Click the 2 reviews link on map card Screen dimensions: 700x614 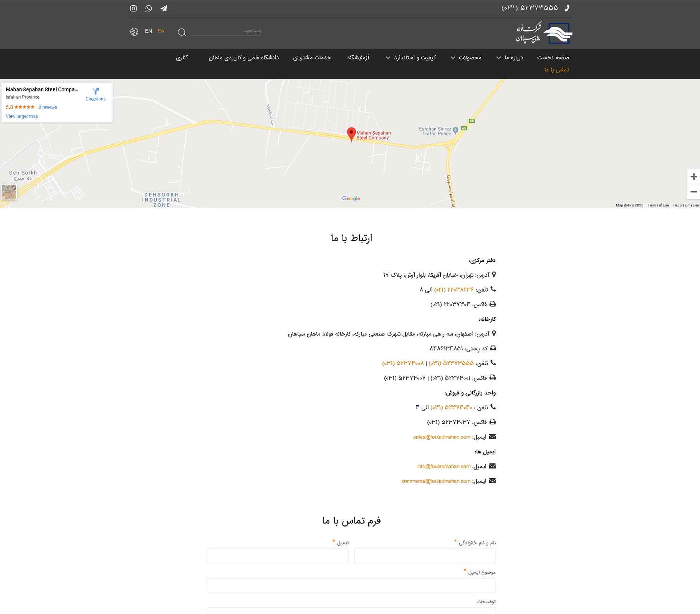click(x=48, y=107)
